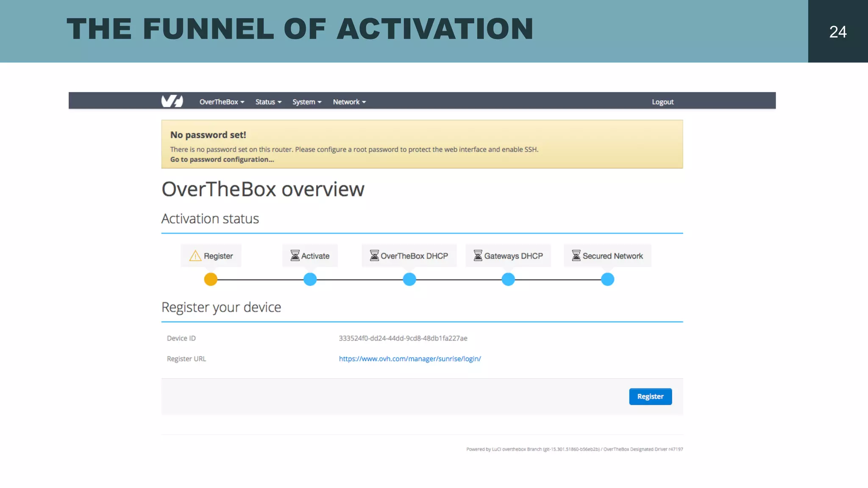The height and width of the screenshot is (488, 868).
Task: Click the Powered by LuCI footer text
Action: [x=575, y=449]
